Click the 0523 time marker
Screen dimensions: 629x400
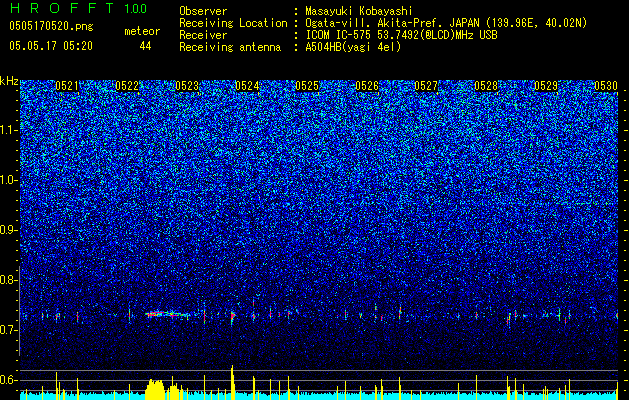[x=187, y=86]
